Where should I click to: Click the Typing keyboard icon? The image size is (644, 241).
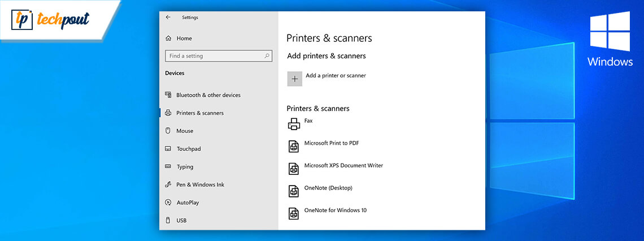pos(168,166)
